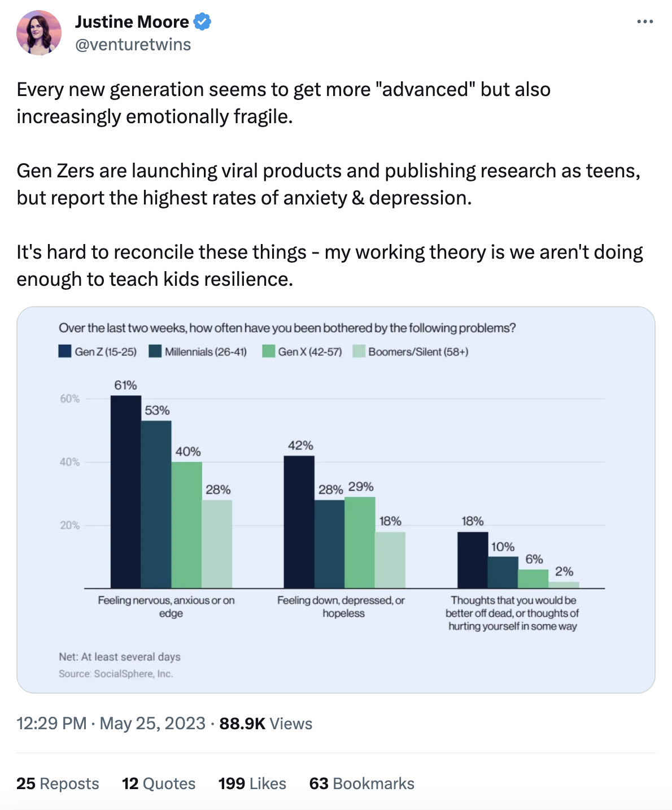
Task: View the 199 Likes list
Action: [252, 783]
